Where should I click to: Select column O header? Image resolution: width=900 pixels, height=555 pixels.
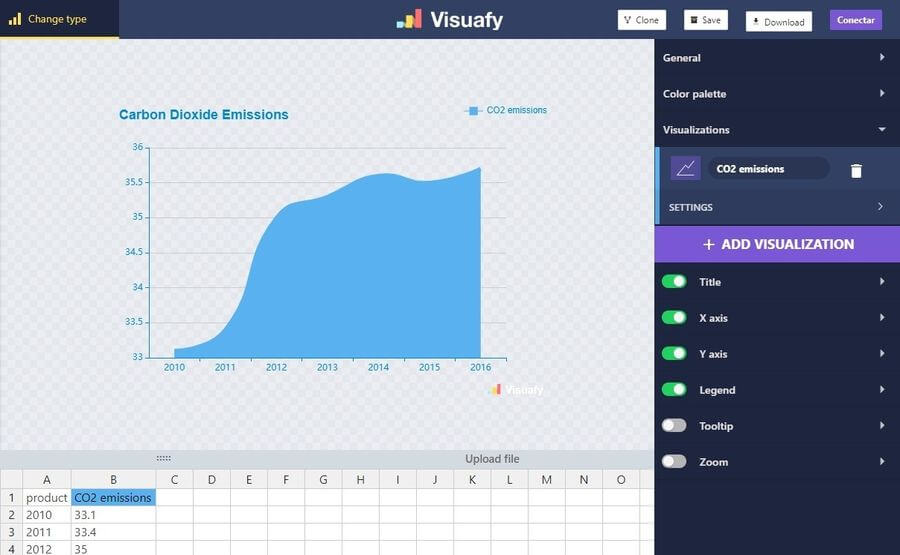[x=621, y=480]
